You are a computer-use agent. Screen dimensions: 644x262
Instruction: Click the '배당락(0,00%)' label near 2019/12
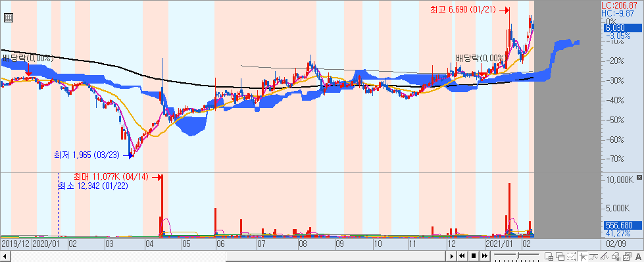tap(28, 58)
